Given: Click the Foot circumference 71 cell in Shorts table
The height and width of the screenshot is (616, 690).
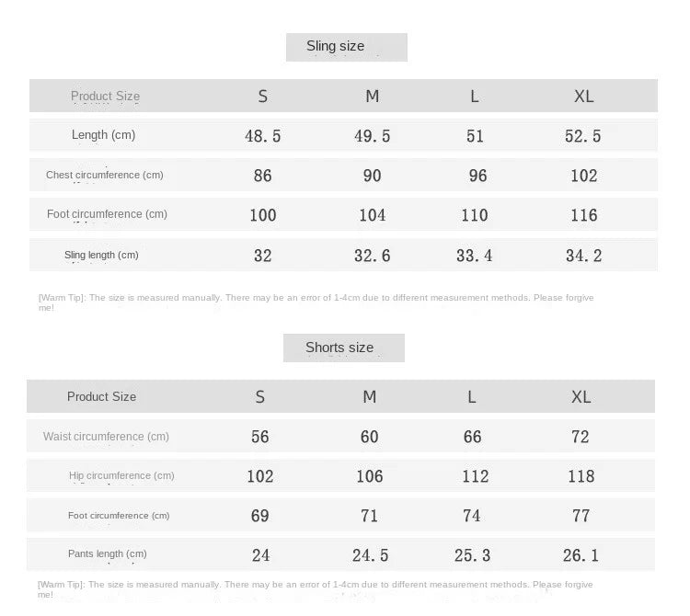Looking at the screenshot, I should click(369, 516).
